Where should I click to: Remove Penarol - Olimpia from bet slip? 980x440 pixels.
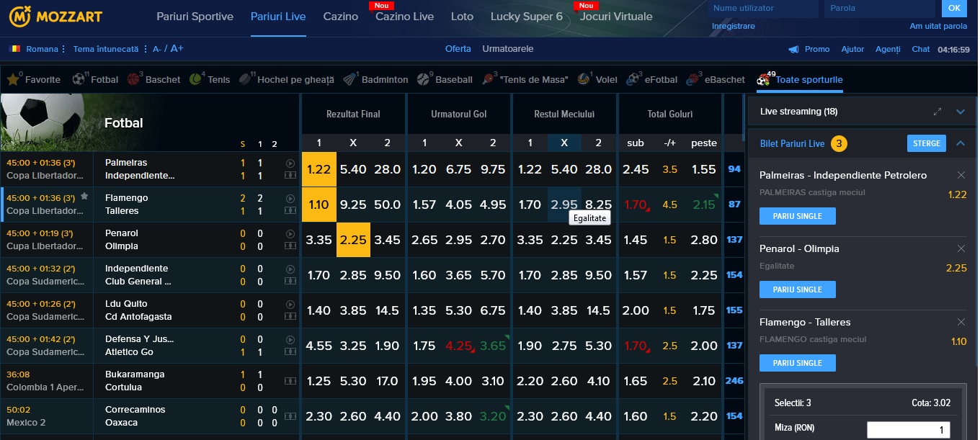click(x=961, y=248)
